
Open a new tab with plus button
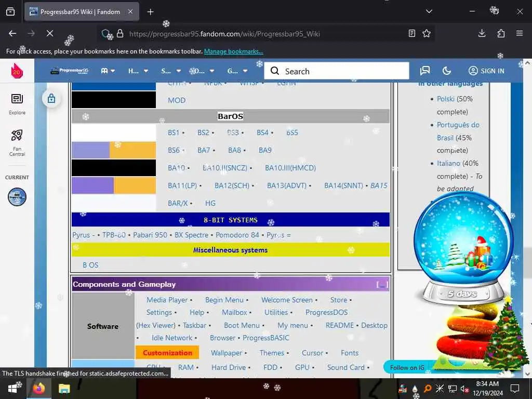pyautogui.click(x=150, y=12)
